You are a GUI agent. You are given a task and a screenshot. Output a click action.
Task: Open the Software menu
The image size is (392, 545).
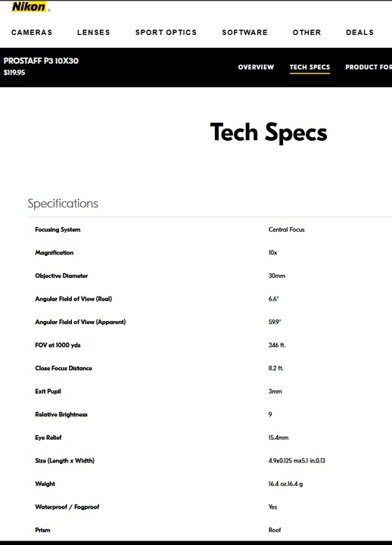[x=245, y=33]
